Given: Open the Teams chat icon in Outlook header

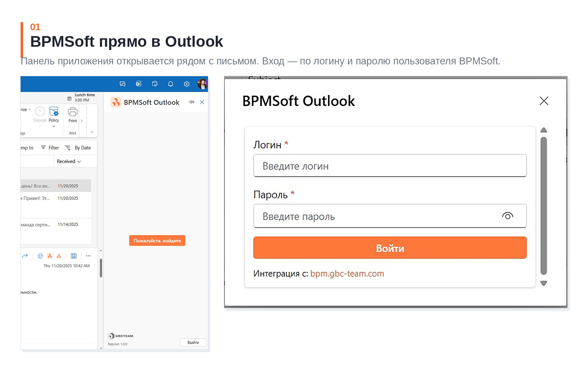Looking at the screenshot, I should [x=123, y=84].
